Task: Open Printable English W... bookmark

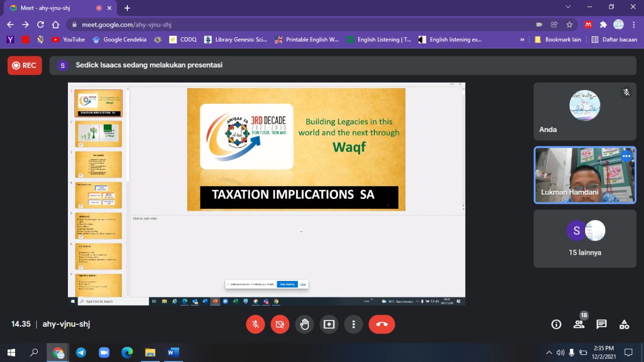Action: pyautogui.click(x=307, y=39)
